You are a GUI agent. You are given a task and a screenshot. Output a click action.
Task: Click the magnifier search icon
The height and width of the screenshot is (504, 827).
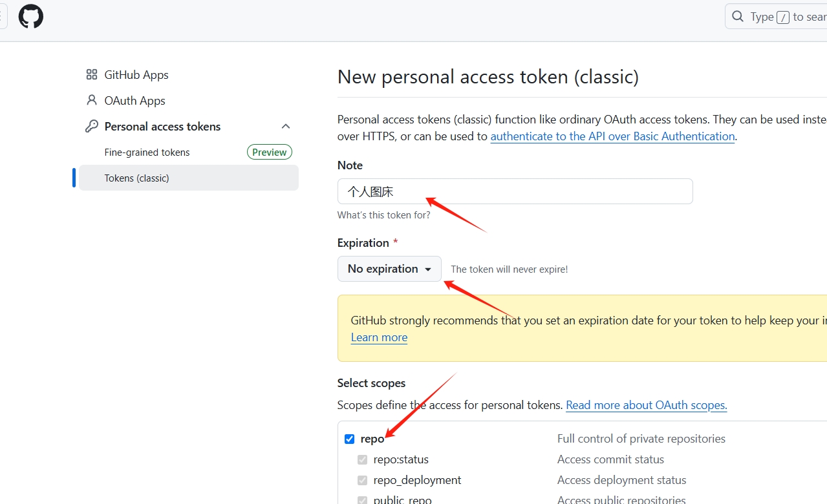point(738,16)
